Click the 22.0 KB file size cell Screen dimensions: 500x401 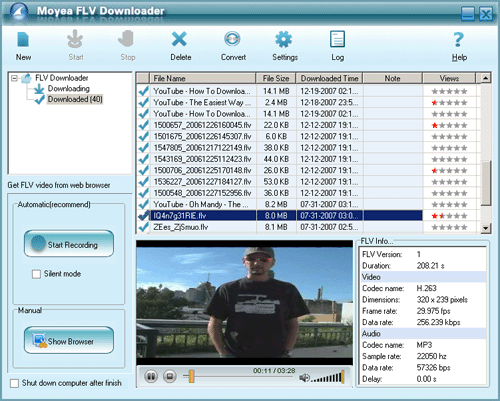(x=276, y=125)
